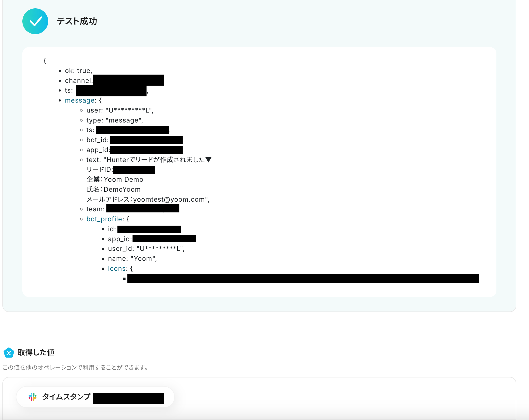
Task: Click the 'ok: true,' line
Action: click(79, 71)
